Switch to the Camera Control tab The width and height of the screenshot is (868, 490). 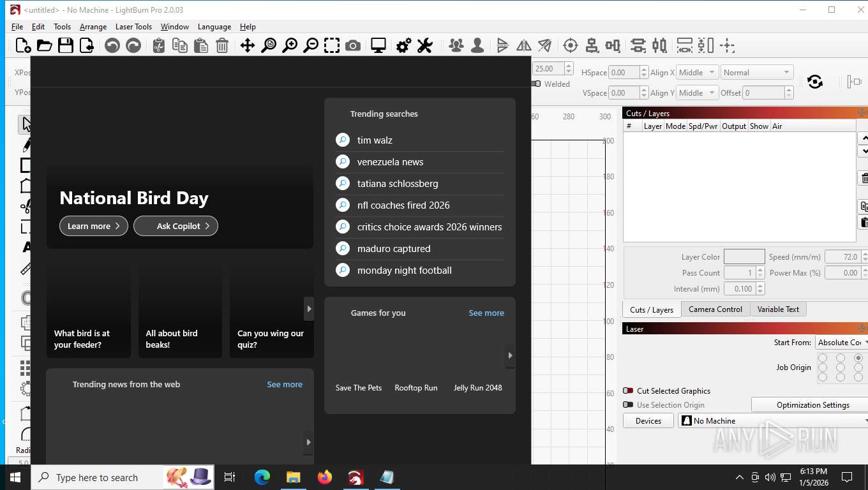(x=715, y=309)
